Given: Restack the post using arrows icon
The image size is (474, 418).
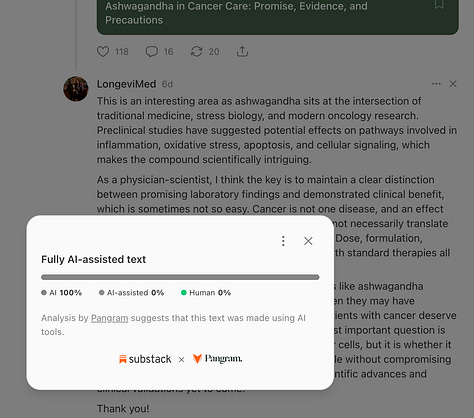Looking at the screenshot, I should pyautogui.click(x=196, y=52).
